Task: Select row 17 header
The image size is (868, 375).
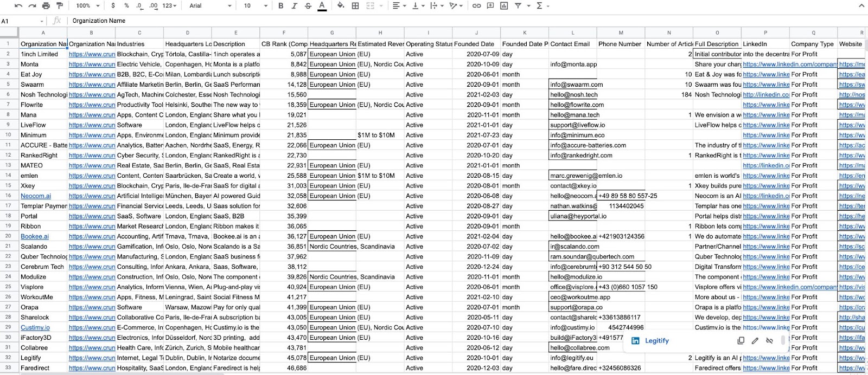Action: click(9, 206)
